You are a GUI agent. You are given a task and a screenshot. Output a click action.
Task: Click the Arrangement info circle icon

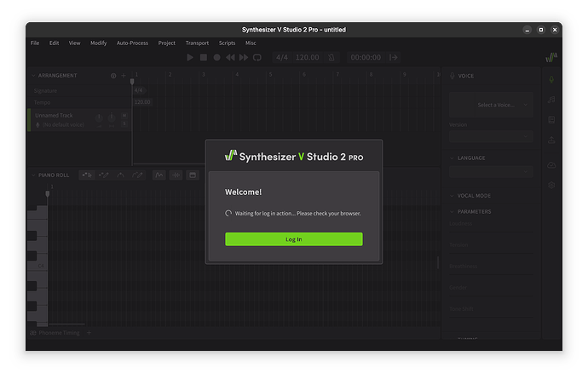click(x=113, y=76)
